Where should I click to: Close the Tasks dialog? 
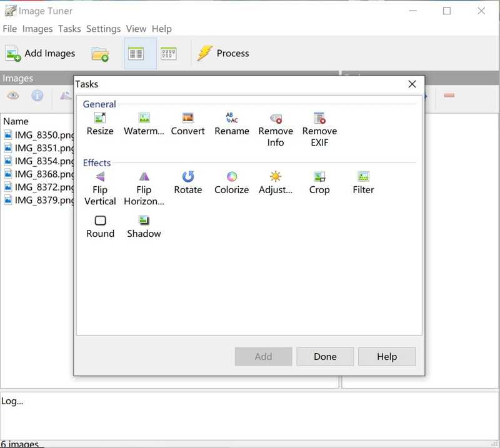pyautogui.click(x=412, y=84)
